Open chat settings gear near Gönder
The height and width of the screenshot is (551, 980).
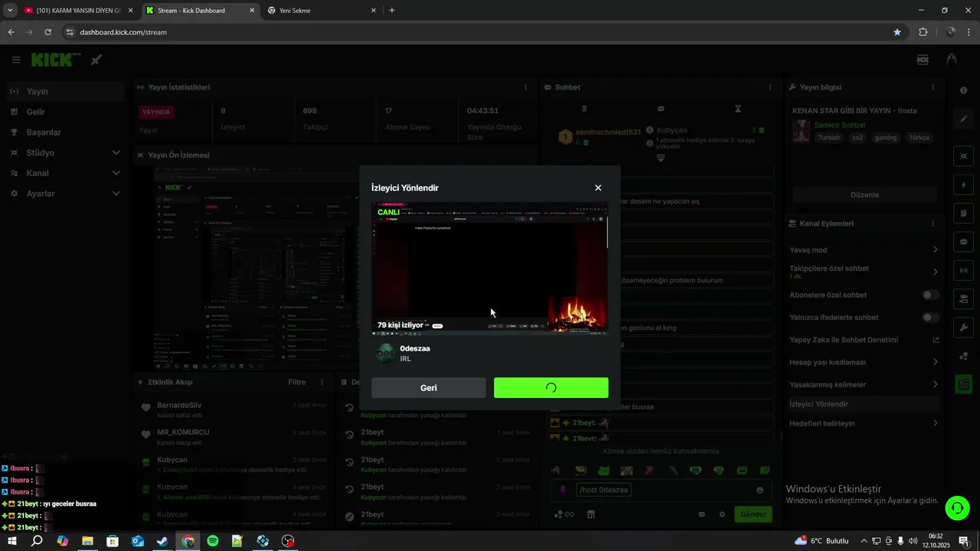point(721,514)
